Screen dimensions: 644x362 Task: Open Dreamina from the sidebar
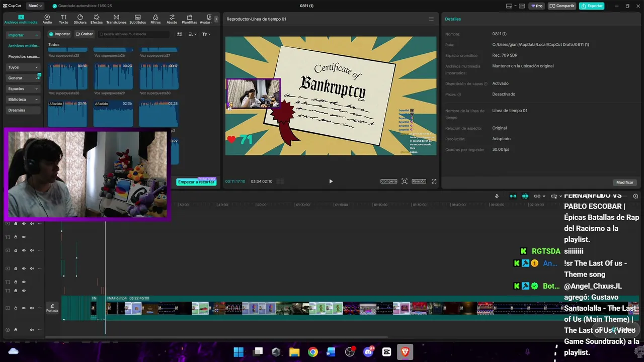pos(23,110)
